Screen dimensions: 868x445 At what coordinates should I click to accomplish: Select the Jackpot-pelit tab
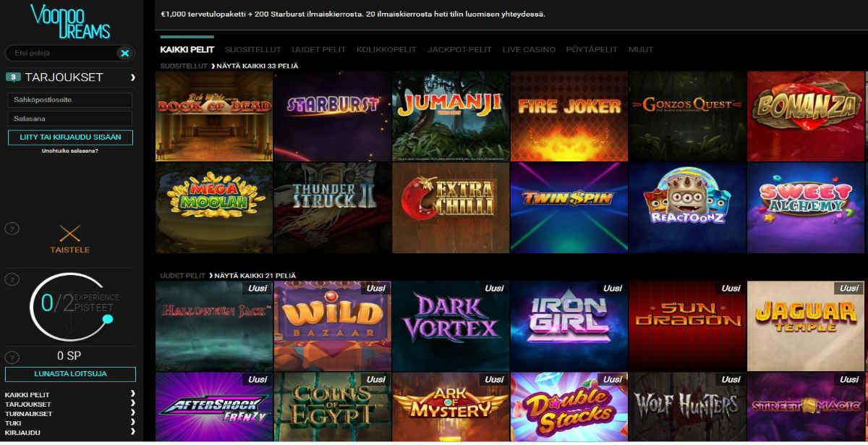[x=459, y=49]
